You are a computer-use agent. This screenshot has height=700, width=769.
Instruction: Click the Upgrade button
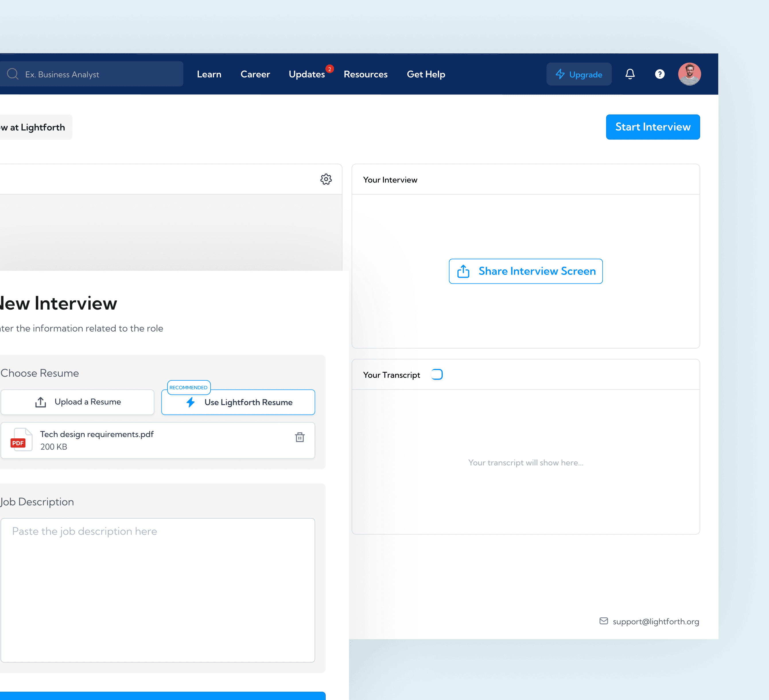[579, 74]
